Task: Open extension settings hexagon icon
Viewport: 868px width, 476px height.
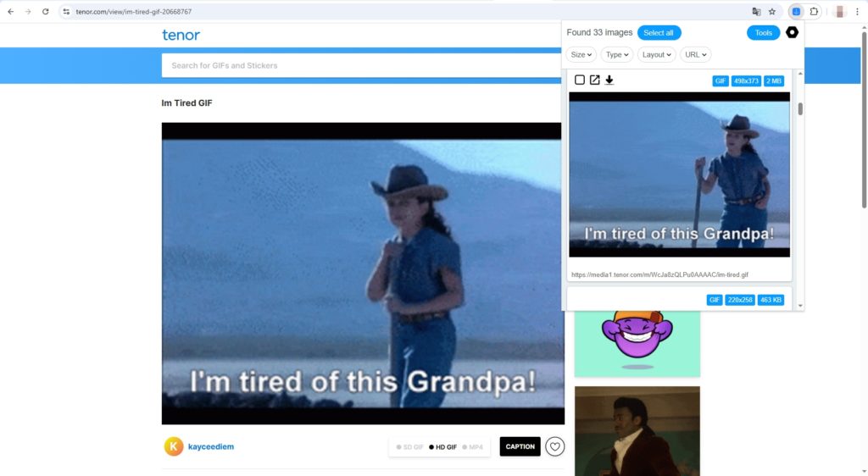Action: click(x=793, y=33)
